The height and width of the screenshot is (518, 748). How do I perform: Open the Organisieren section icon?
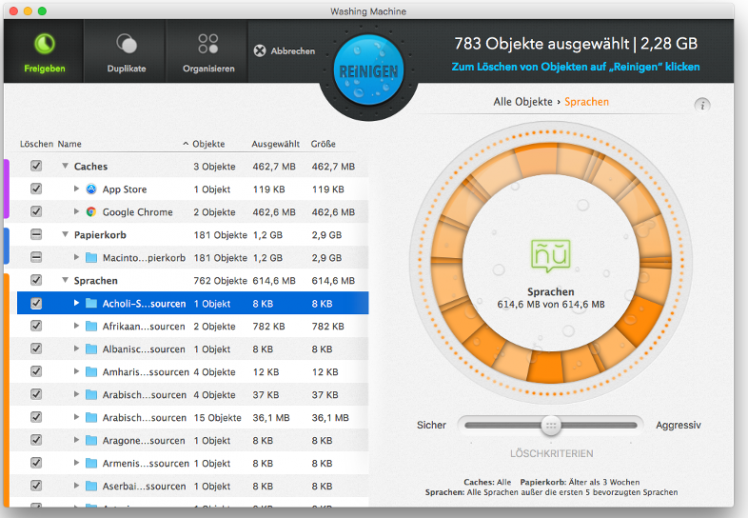[x=208, y=45]
